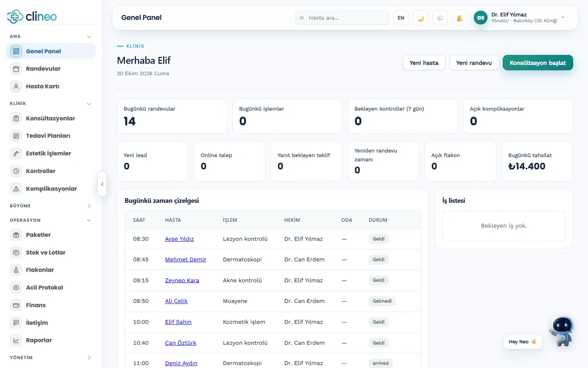Expand the BÜYÜME sidebar section
Viewport: 588px width, 368px height.
(x=89, y=206)
